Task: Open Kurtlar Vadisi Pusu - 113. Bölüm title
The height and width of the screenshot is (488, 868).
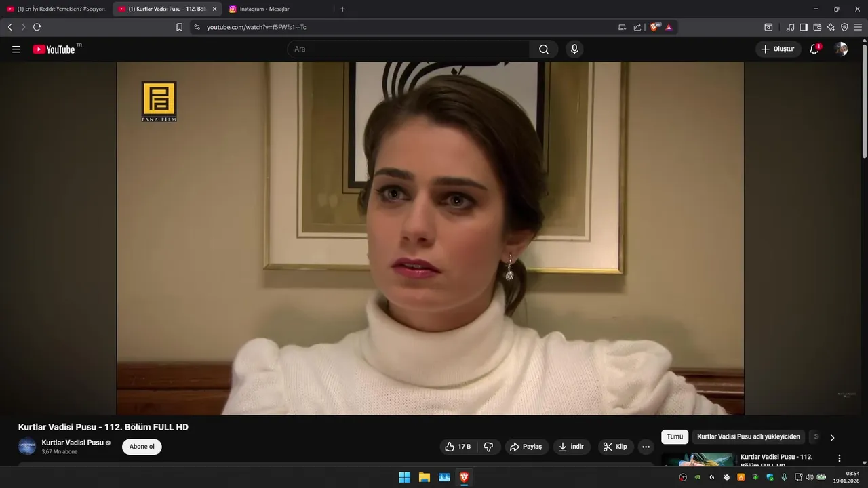Action: click(x=776, y=460)
